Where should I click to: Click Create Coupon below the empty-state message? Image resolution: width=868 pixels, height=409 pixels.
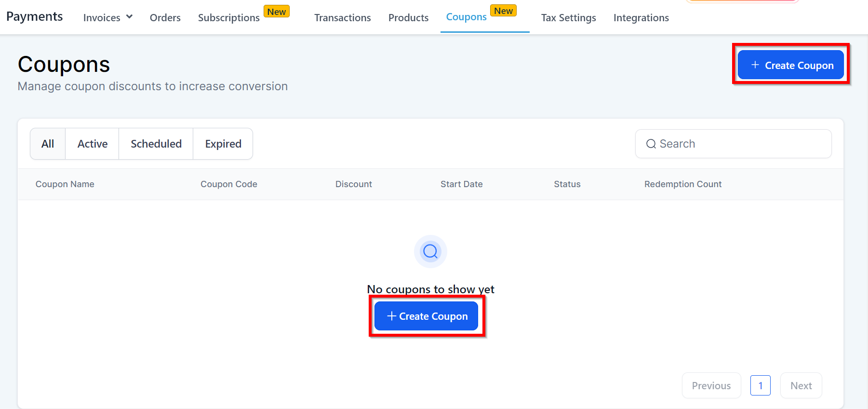pyautogui.click(x=427, y=316)
